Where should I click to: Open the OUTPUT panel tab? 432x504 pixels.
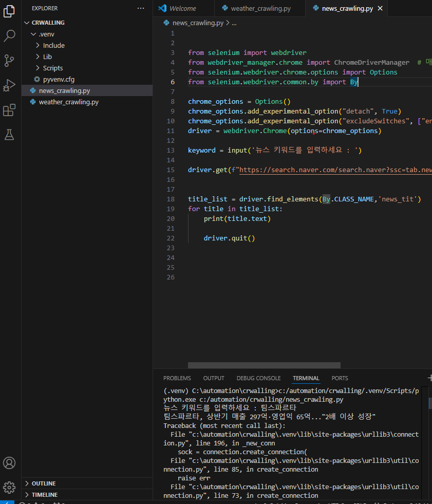(214, 378)
